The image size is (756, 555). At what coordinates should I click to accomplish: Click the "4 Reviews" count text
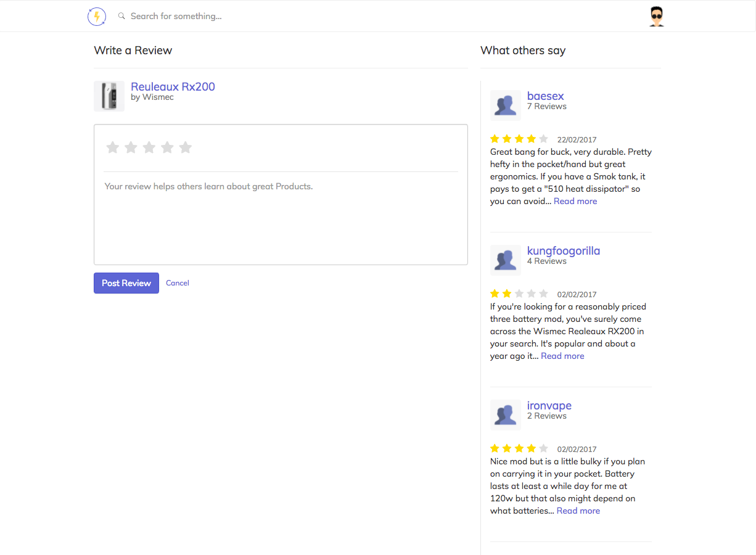pos(547,261)
